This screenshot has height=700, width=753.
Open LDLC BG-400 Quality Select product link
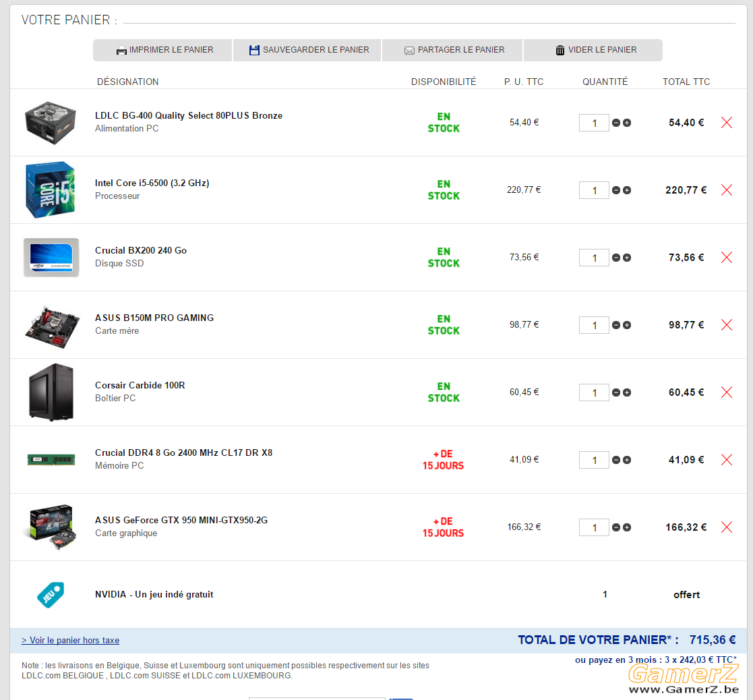pos(189,116)
